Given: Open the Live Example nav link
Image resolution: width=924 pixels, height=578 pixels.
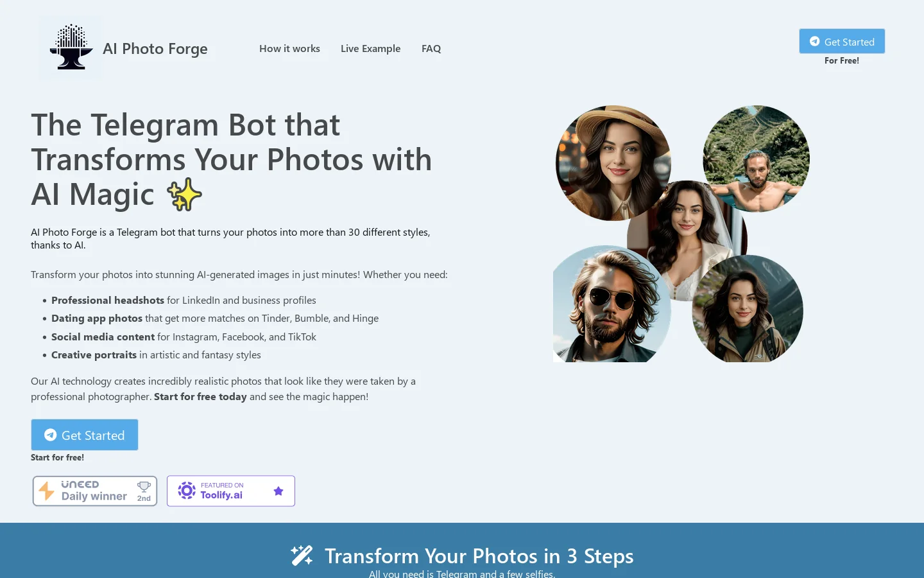Looking at the screenshot, I should [x=370, y=48].
